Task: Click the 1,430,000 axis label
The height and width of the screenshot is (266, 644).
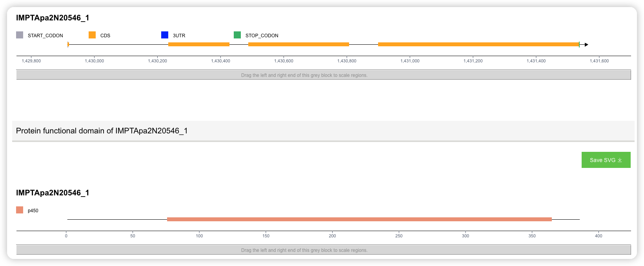Action: (95, 61)
